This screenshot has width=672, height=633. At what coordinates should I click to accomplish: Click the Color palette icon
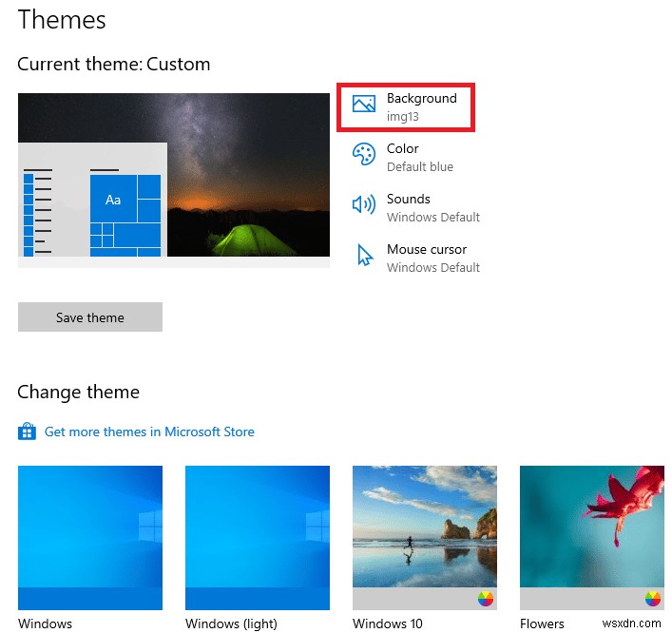click(x=364, y=155)
